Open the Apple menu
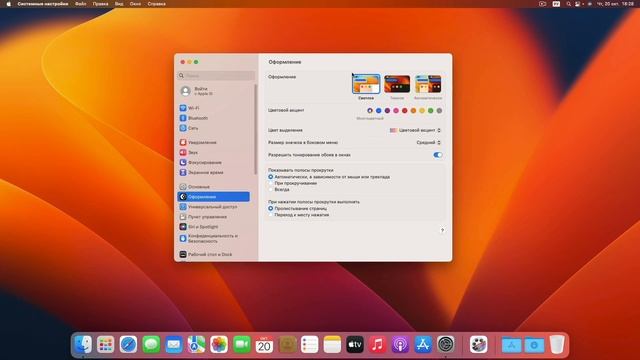 click(8, 4)
